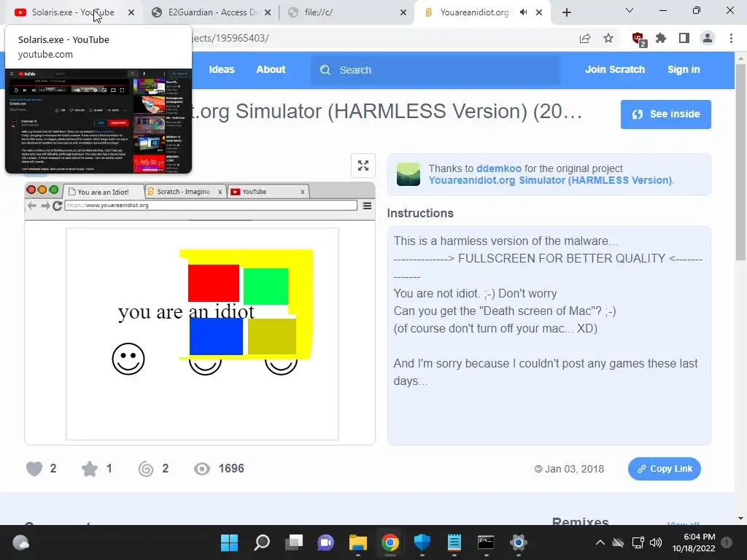The image size is (747, 560).
Task: Close the Youareanidiot.org tab
Action: coord(539,12)
